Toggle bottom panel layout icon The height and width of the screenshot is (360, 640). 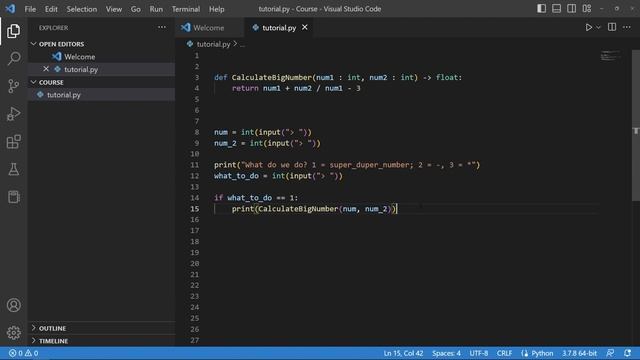(x=556, y=9)
